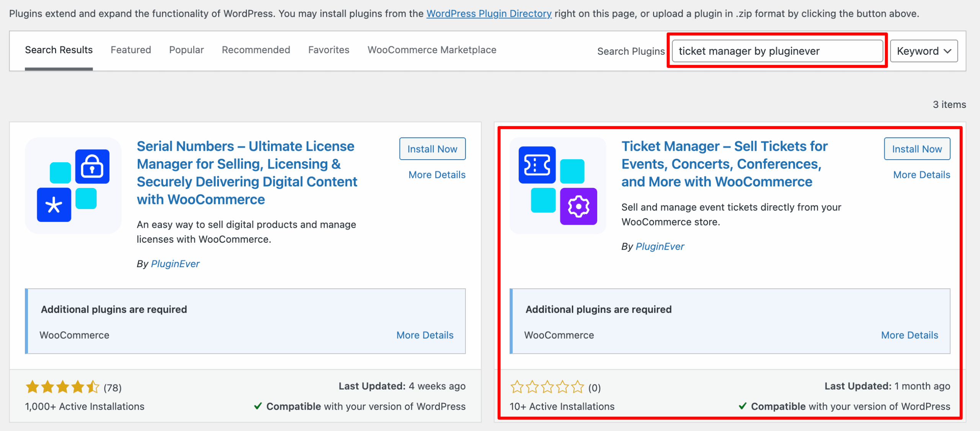Image resolution: width=980 pixels, height=431 pixels.
Task: Click 'Last Updated: 1 month ago' text
Action: pos(887,386)
